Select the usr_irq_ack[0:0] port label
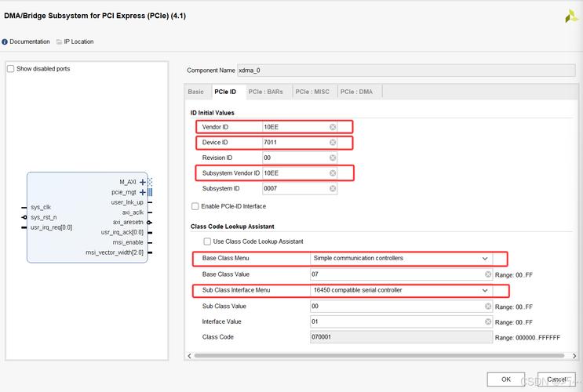Screen dimensions: 583x392 point(122,232)
